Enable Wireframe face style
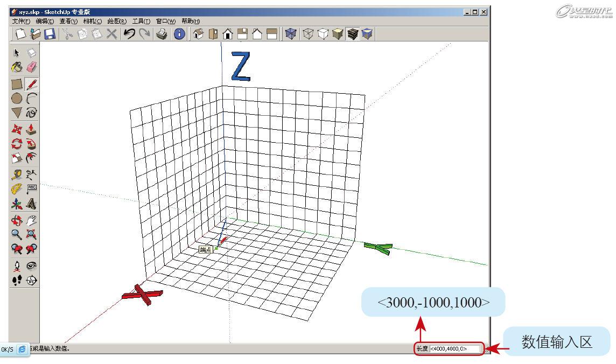The image size is (616, 364). click(x=308, y=34)
